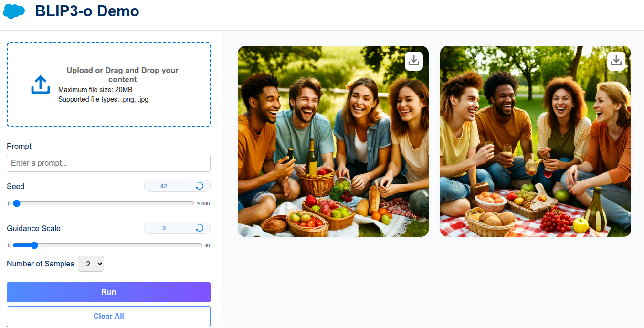Viewport: 644px width, 328px height.
Task: Click the upload arrow icon
Action: [41, 85]
